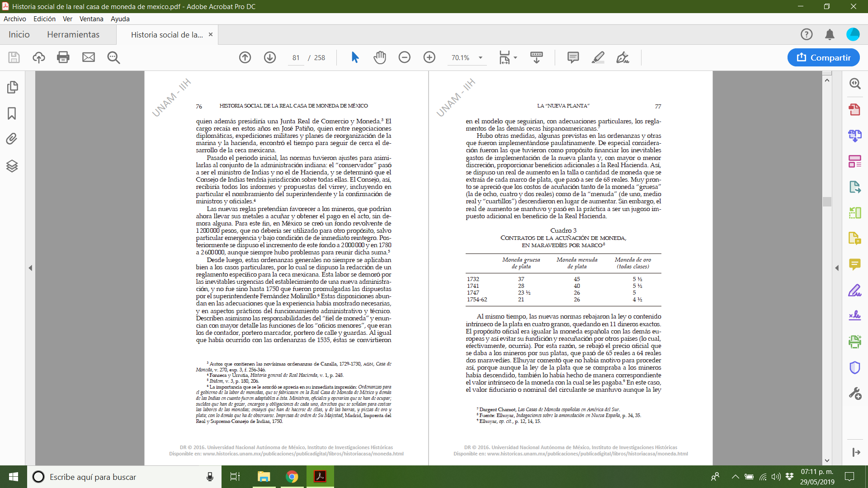Screen dimensions: 868x488
Task: Go to previous page with up arrow
Action: pyautogui.click(x=245, y=57)
